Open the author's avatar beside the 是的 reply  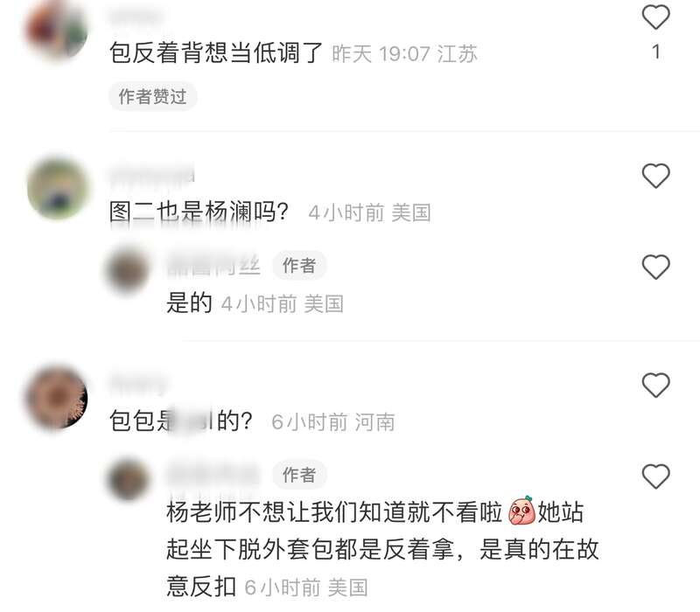pos(127,270)
